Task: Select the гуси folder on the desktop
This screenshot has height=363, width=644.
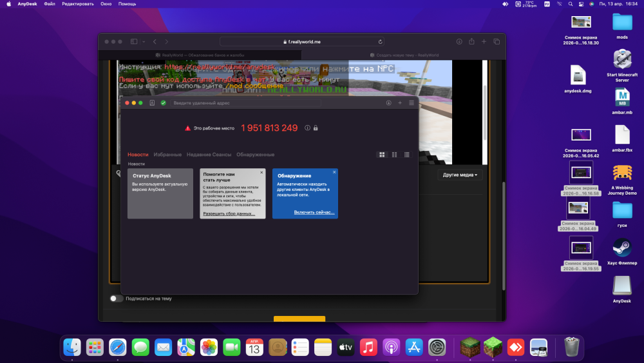Action: 622,214
